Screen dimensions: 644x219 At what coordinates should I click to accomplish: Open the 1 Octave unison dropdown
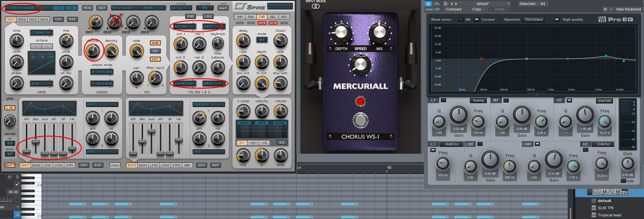(102, 84)
